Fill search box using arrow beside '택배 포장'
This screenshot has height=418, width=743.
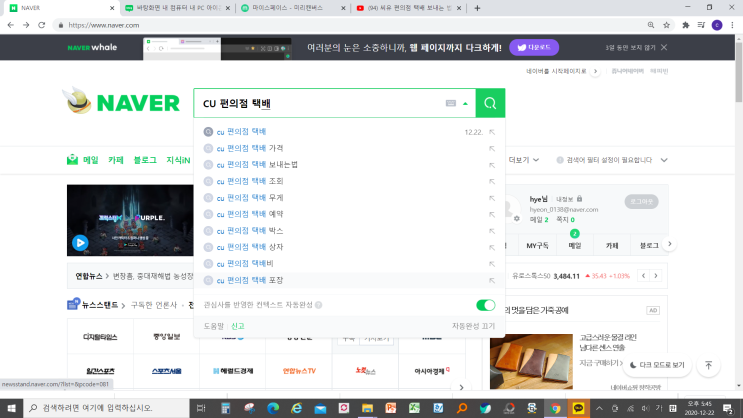(492, 281)
